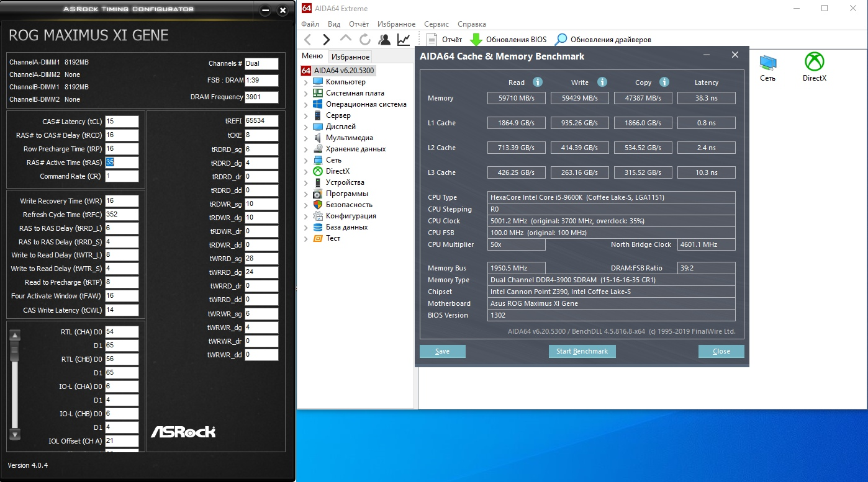Switch to the Меню sidebar tab
868x482 pixels.
pyautogui.click(x=312, y=56)
